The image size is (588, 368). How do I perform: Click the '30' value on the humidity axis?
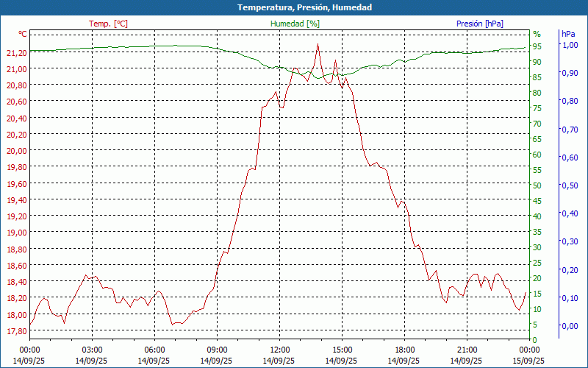[537, 247]
